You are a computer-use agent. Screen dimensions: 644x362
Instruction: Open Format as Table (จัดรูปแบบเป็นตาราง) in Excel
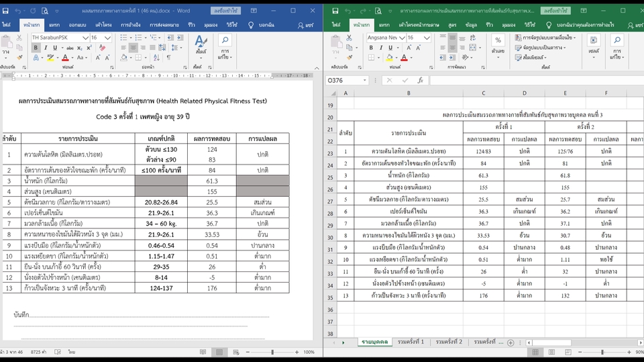pyautogui.click(x=541, y=48)
